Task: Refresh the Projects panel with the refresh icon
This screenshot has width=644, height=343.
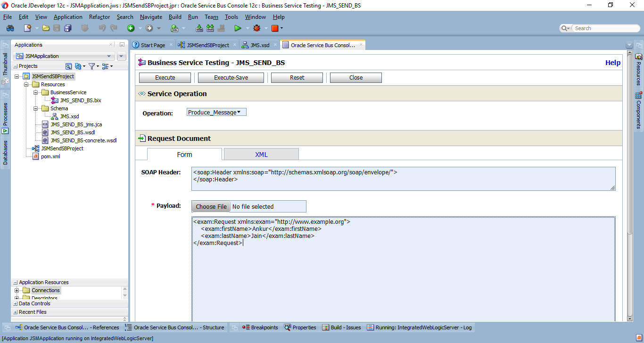Action: (x=79, y=66)
